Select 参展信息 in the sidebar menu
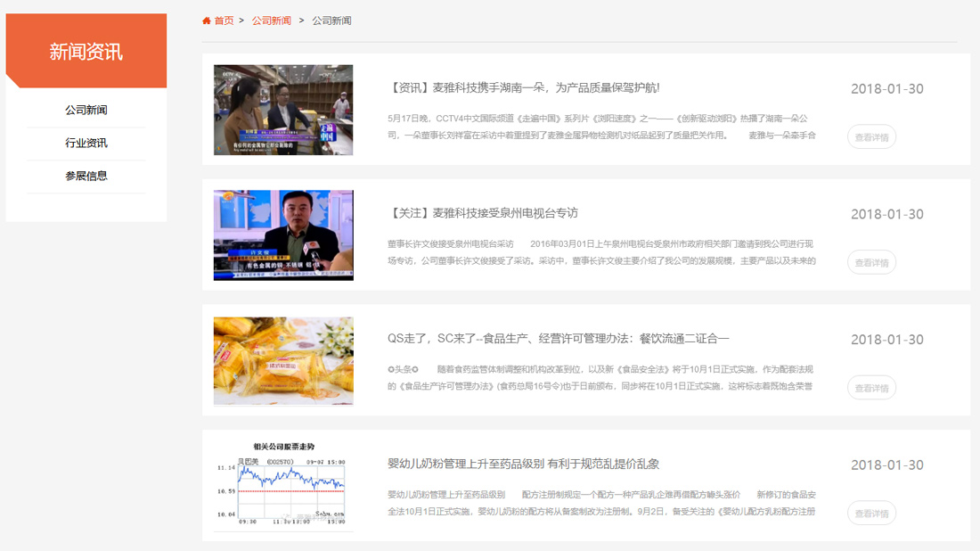 [x=86, y=177]
